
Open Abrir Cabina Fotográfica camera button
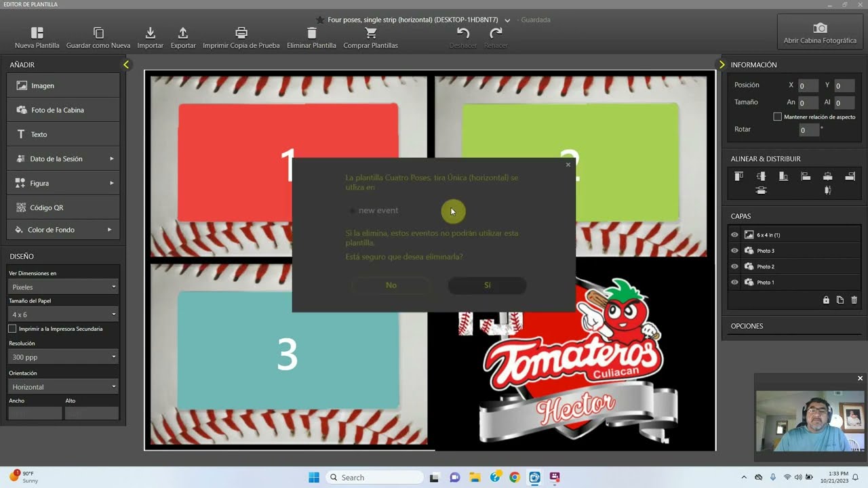pyautogui.click(x=820, y=32)
